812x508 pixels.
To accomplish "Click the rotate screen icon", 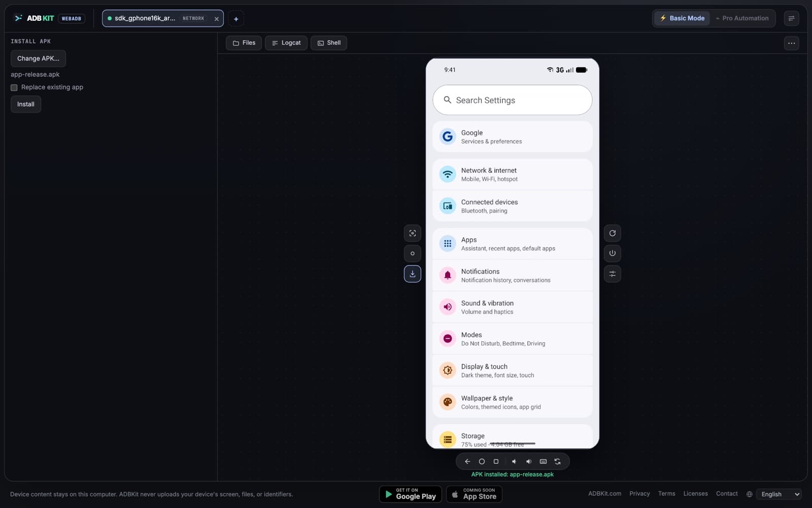I will [557, 461].
